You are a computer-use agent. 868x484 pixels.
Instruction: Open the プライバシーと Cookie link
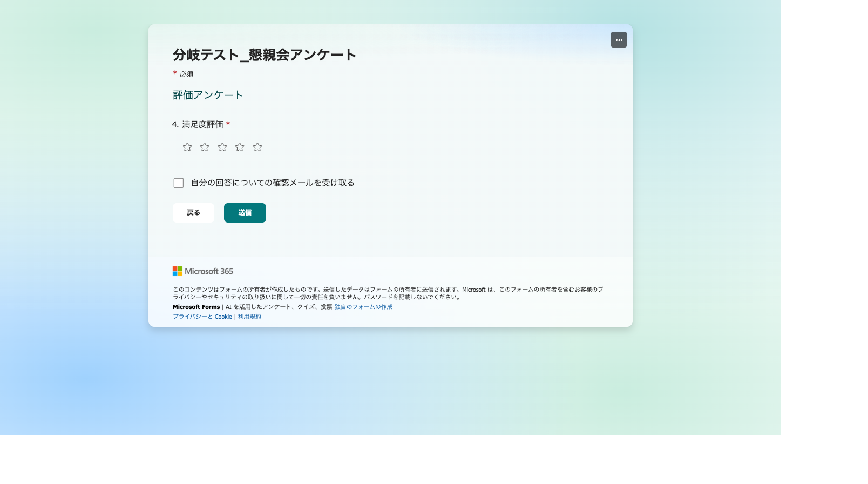pos(202,317)
